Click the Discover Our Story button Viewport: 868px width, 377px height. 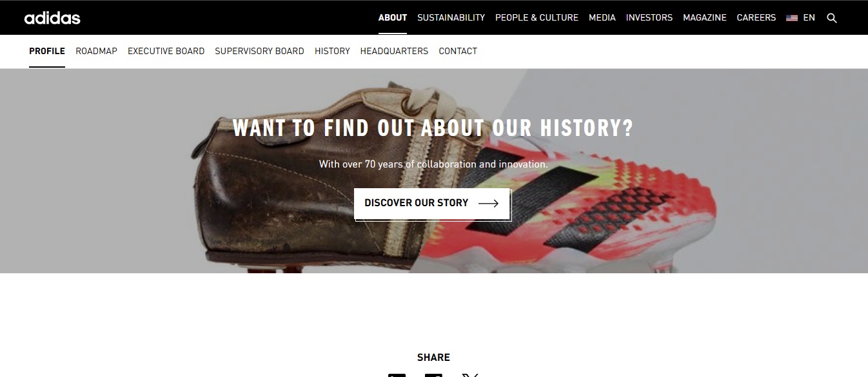tap(432, 204)
